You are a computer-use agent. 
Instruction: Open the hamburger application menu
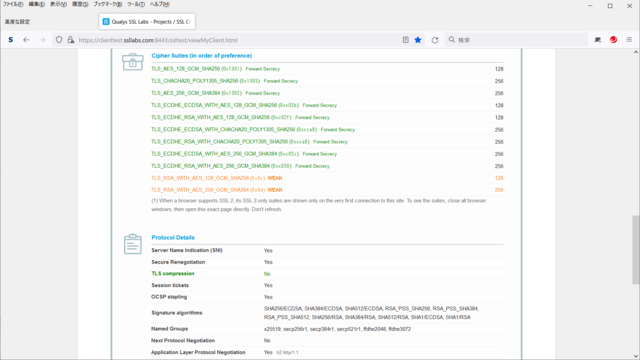[629, 40]
